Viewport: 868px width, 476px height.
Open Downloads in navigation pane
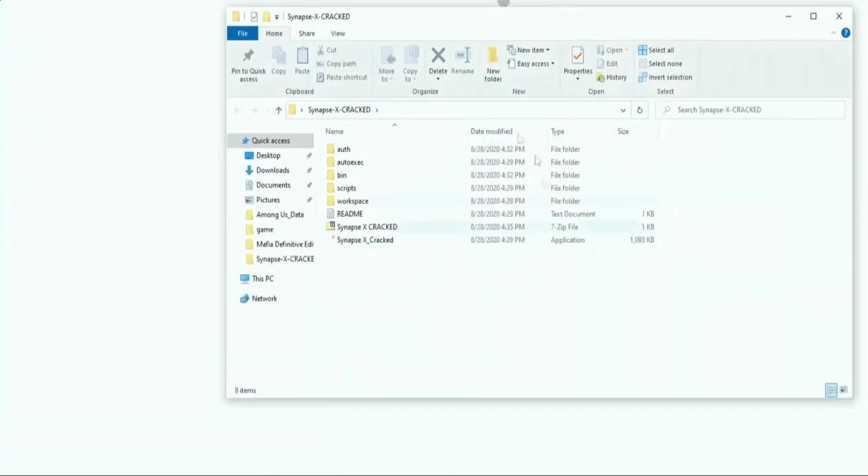pos(273,171)
